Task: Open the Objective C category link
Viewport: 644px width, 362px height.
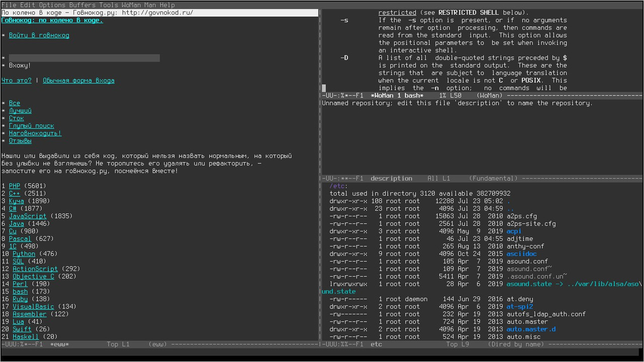Action: pos(33,277)
